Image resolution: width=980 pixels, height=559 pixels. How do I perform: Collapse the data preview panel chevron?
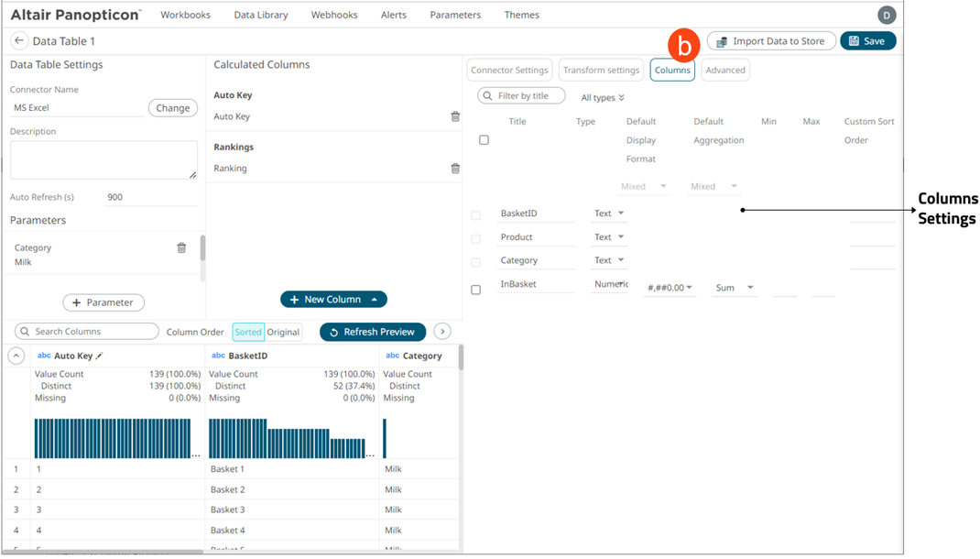[16, 356]
